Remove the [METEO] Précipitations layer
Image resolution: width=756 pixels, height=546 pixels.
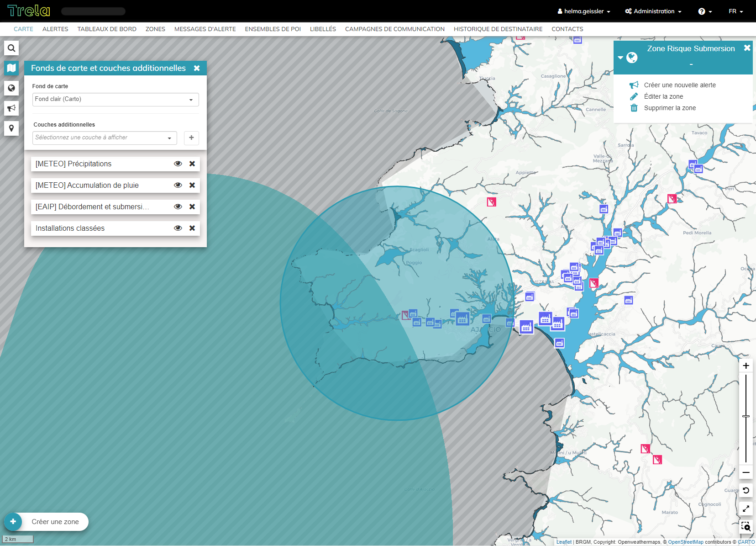click(x=192, y=164)
